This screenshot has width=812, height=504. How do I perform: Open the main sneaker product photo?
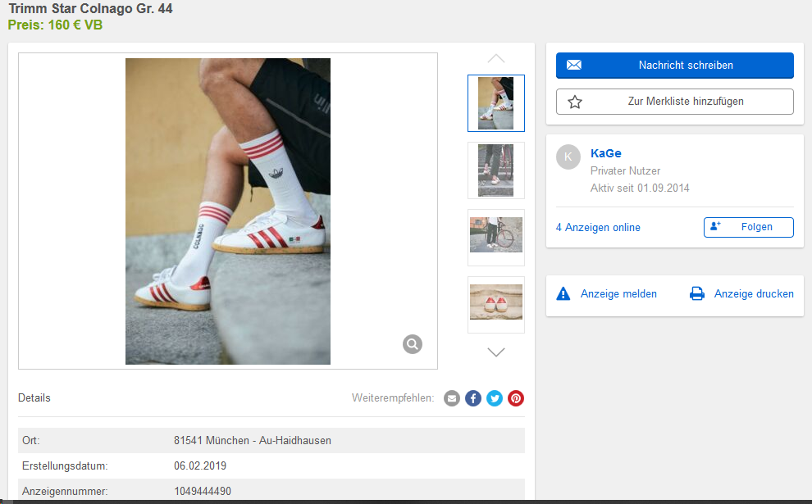pos(228,211)
